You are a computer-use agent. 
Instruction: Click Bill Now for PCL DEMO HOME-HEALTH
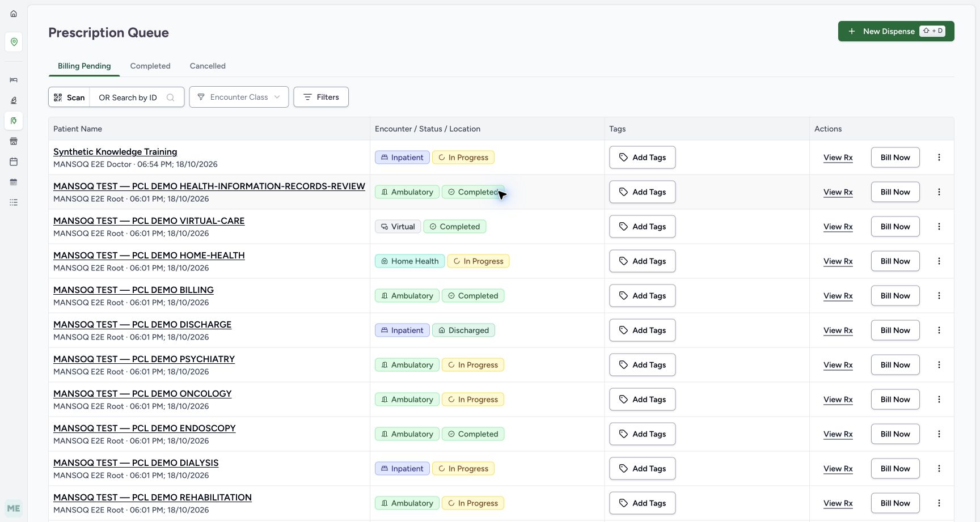tap(895, 261)
